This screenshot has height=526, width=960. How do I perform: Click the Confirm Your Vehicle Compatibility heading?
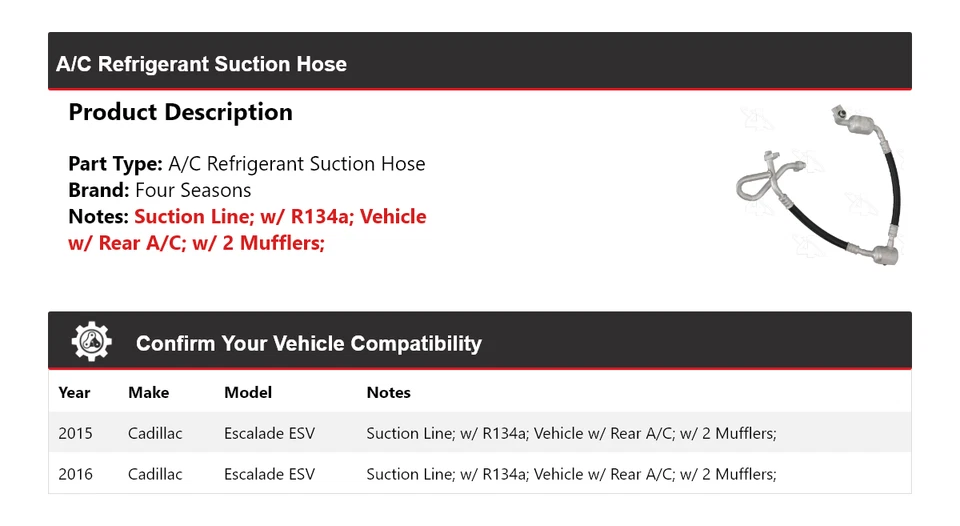308,344
